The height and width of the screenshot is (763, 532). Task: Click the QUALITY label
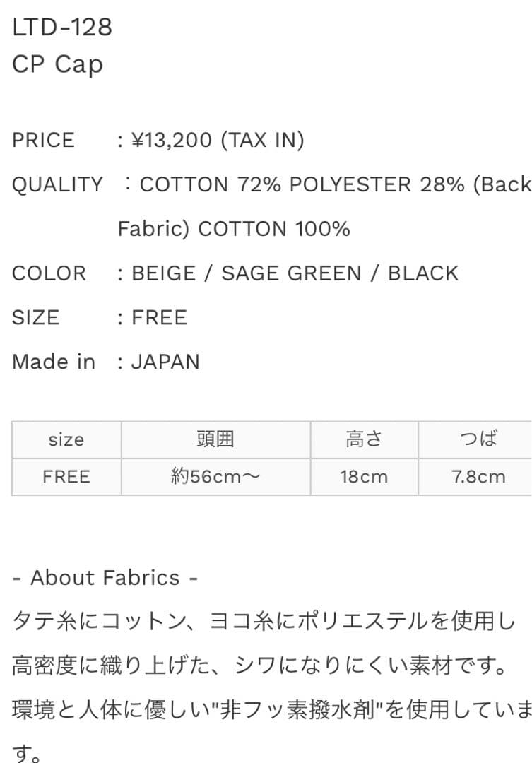(57, 184)
